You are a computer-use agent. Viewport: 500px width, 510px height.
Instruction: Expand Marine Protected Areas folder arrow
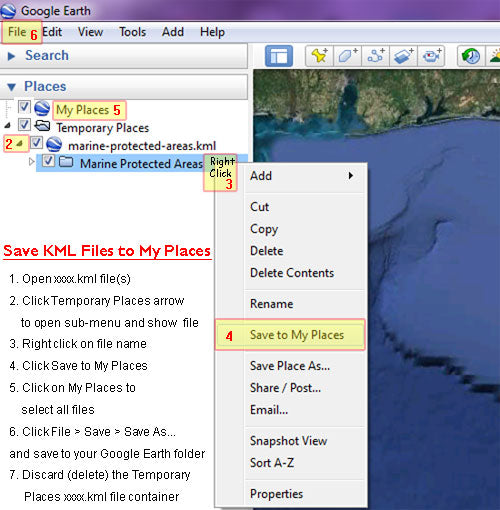[31, 162]
